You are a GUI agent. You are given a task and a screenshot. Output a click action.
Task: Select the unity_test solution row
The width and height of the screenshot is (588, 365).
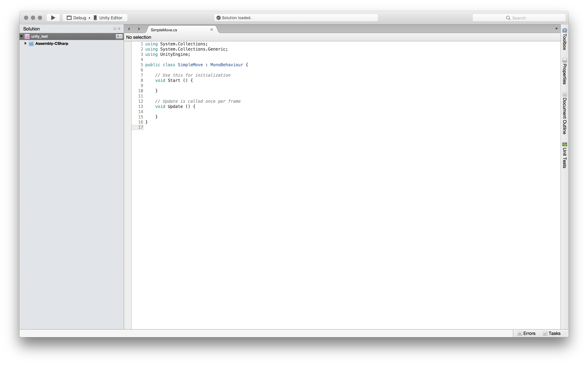click(x=71, y=36)
